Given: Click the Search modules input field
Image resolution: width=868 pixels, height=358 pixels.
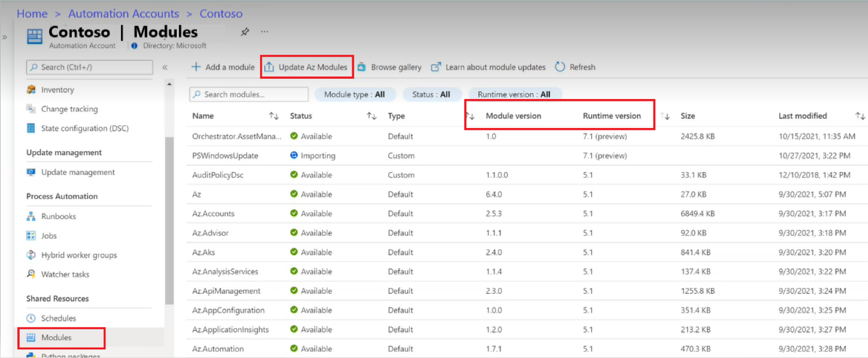Looking at the screenshot, I should pos(249,94).
